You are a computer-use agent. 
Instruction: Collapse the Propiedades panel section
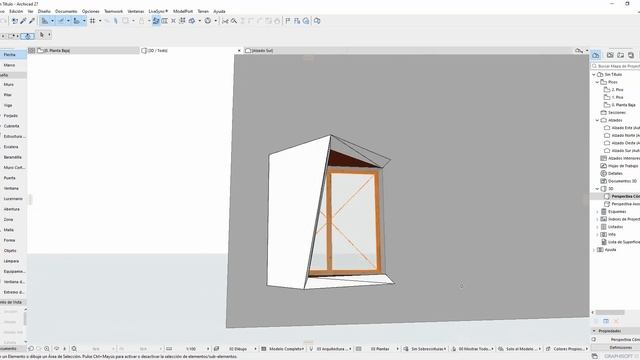[594, 331]
